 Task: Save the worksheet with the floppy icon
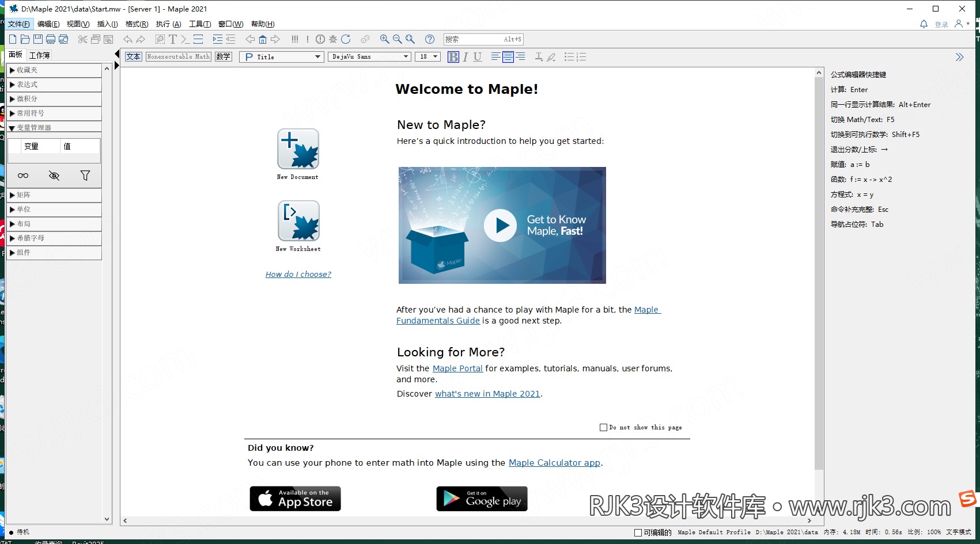(38, 39)
